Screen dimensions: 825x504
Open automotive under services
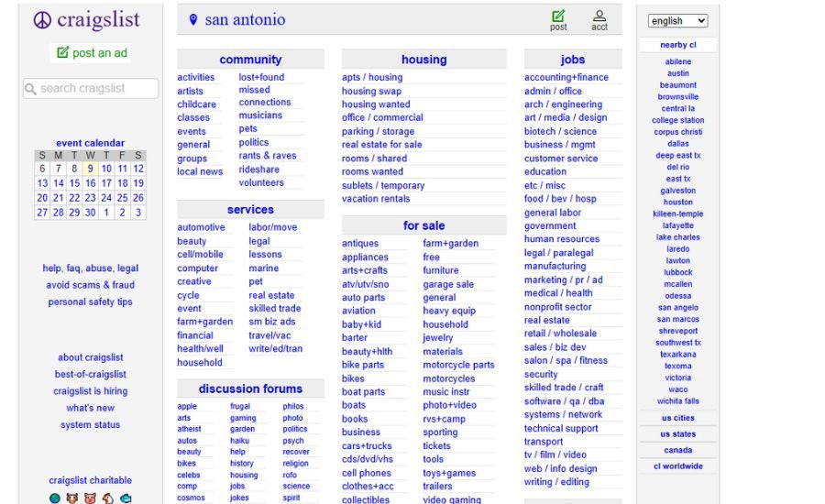(x=201, y=227)
